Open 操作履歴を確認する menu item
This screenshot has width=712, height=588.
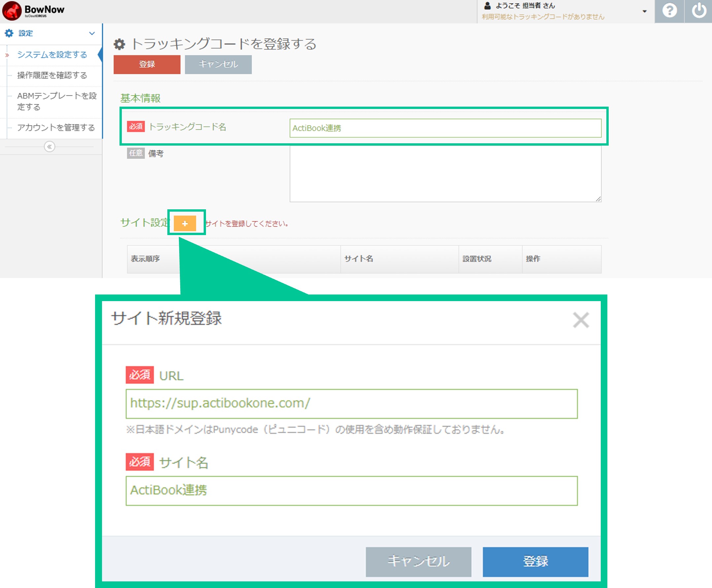52,75
